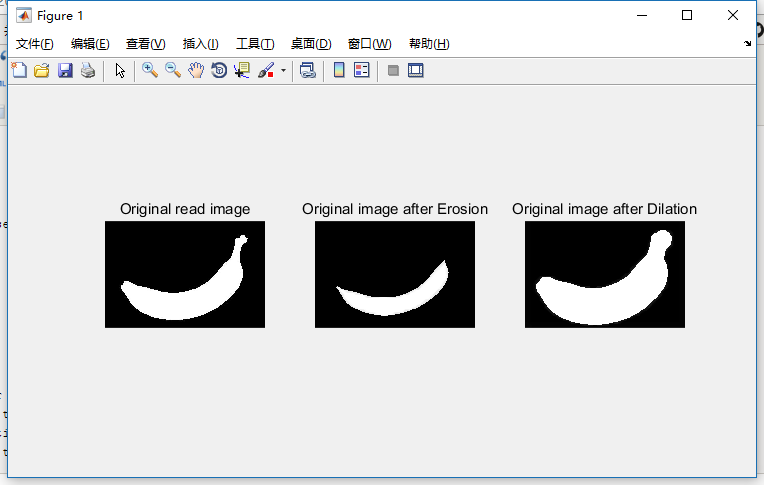Open the 窗口(W) menu
This screenshot has height=485, width=764.
[370, 44]
